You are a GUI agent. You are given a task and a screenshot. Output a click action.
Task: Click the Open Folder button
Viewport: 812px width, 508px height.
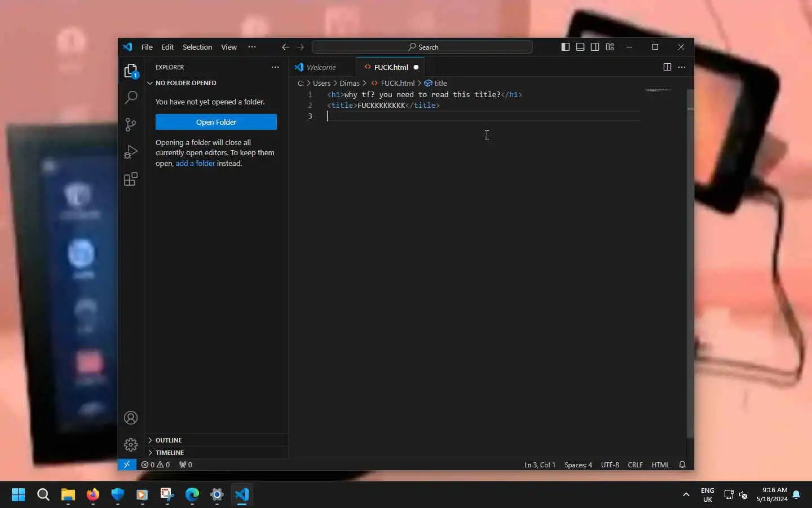tap(216, 122)
